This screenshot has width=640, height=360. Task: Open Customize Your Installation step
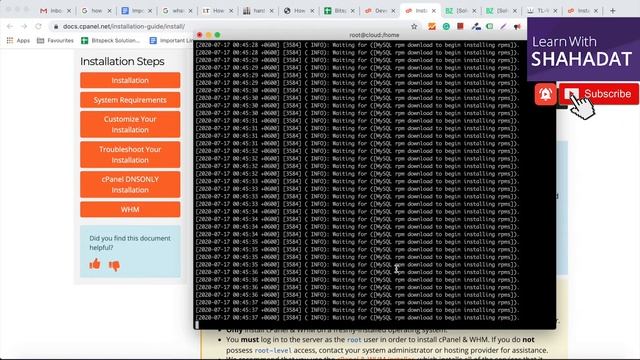point(130,124)
